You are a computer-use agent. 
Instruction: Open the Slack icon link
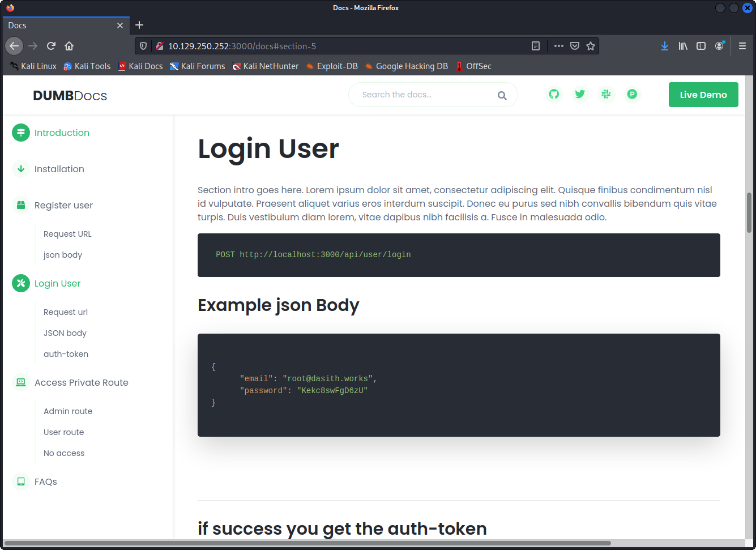tap(606, 94)
